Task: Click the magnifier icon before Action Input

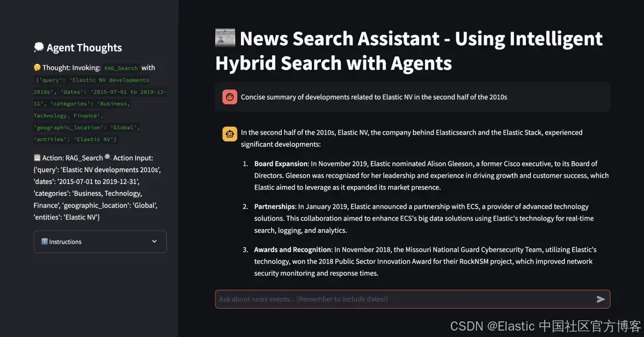Action: pyautogui.click(x=108, y=158)
